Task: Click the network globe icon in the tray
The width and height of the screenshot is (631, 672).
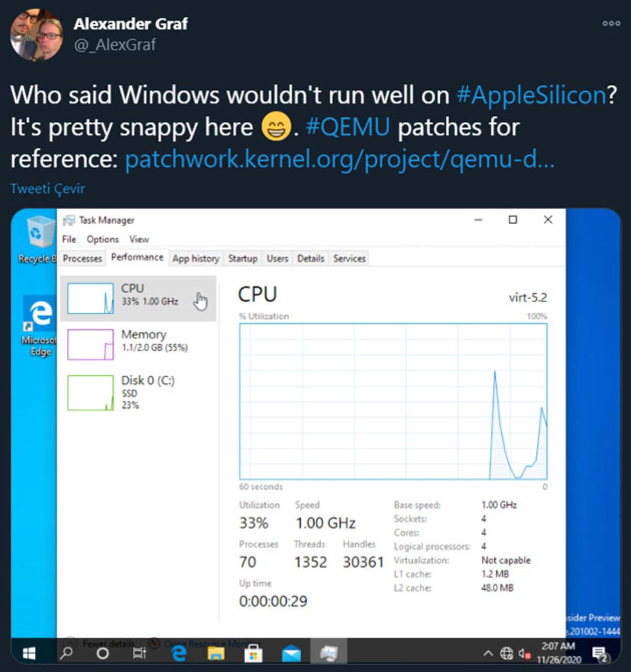Action: [507, 653]
